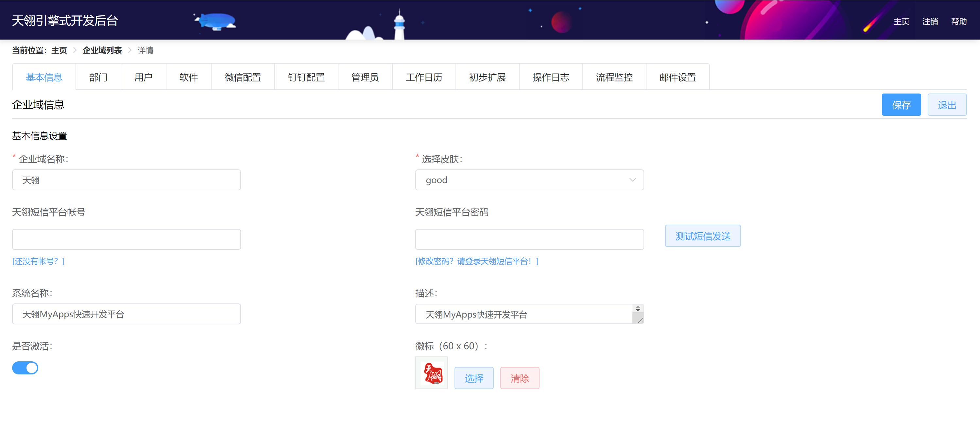Switch to the 管理员 tab

click(x=365, y=77)
